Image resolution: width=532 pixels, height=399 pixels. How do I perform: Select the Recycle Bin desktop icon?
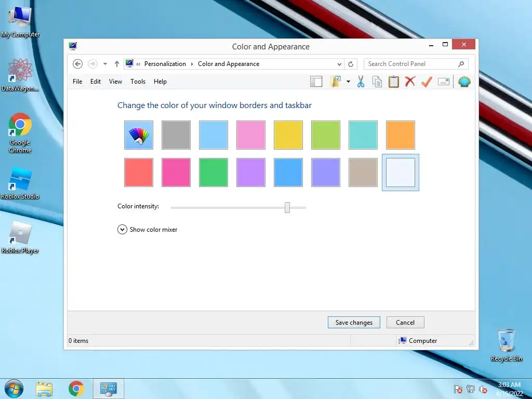coord(506,345)
